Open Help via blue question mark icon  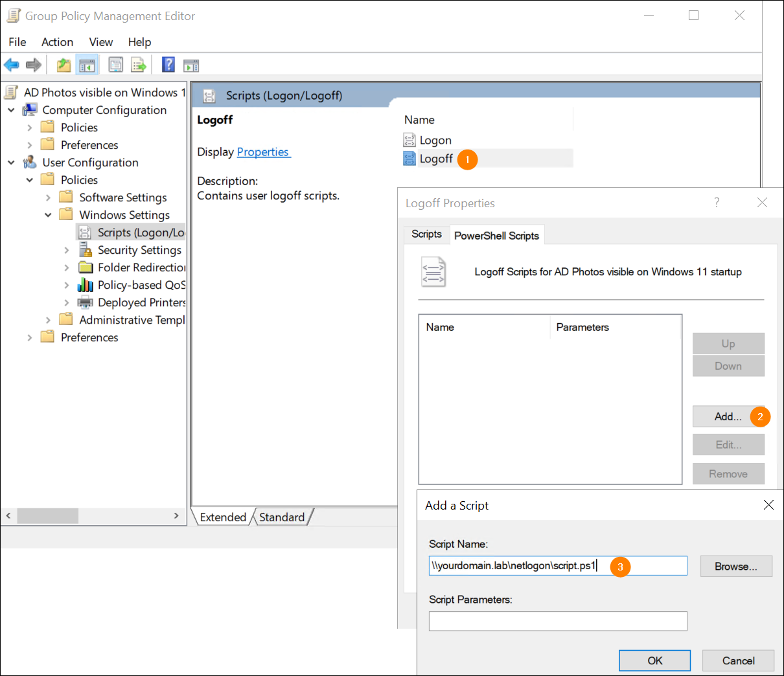pos(168,65)
